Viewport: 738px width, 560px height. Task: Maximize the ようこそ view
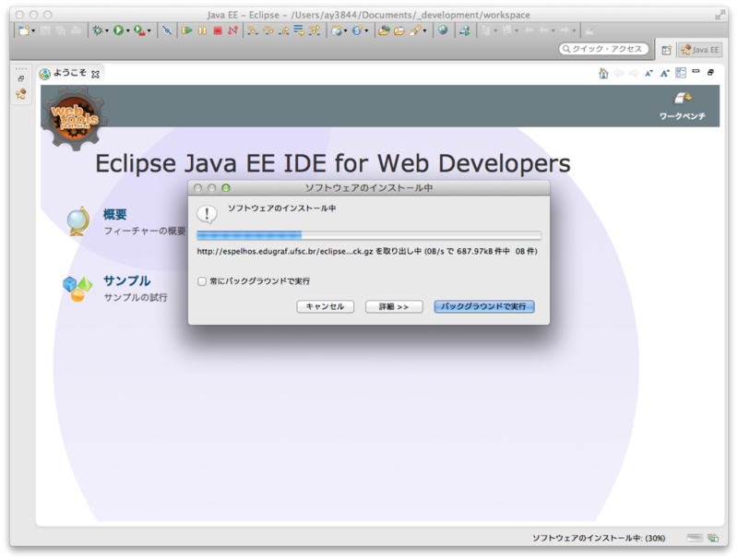coord(710,72)
